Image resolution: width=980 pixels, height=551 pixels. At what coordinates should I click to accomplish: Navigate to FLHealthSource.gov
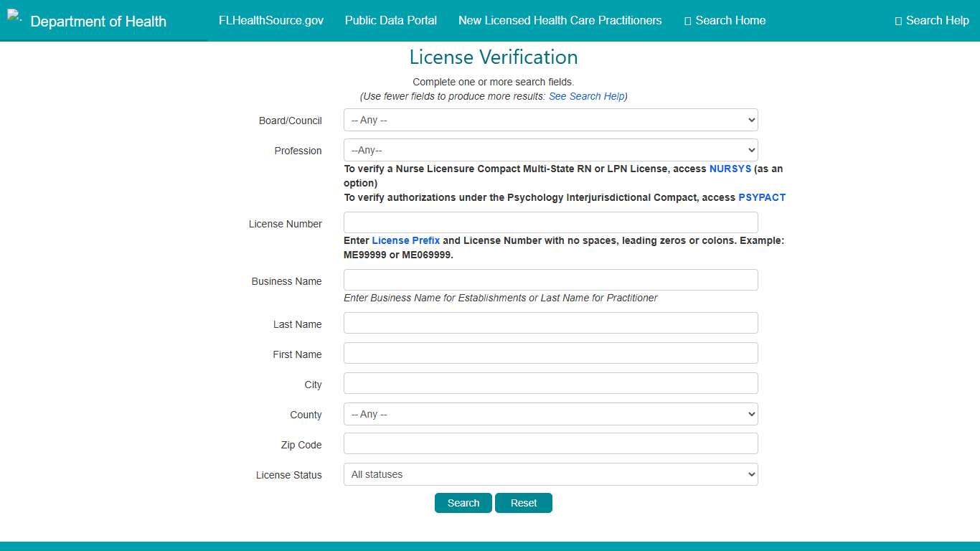pos(270,20)
